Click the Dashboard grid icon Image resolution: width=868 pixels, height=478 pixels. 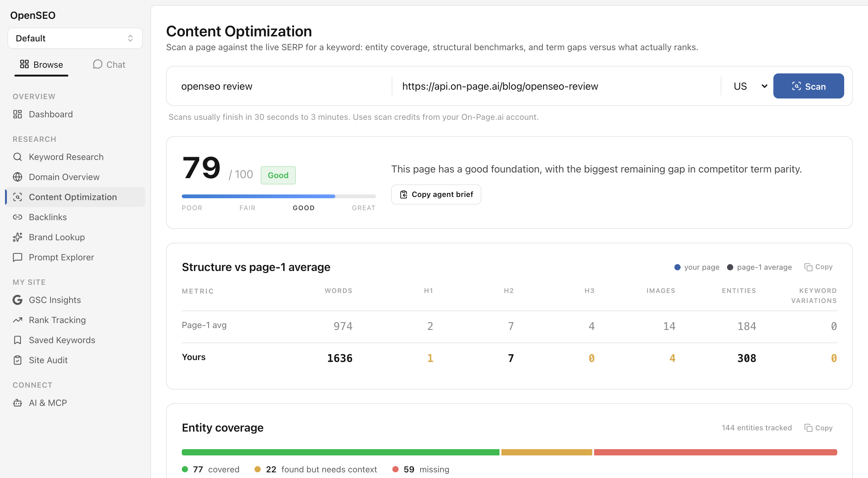pos(18,114)
